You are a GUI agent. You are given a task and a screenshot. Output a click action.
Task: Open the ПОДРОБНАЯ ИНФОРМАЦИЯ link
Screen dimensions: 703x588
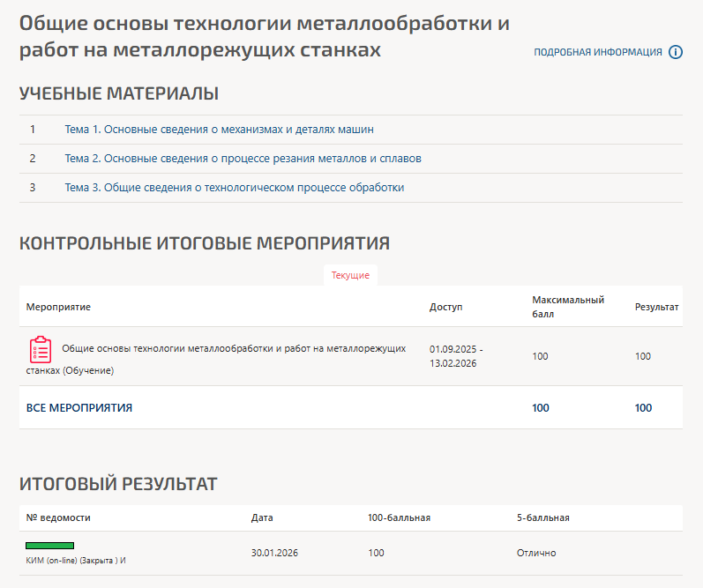[x=597, y=53]
